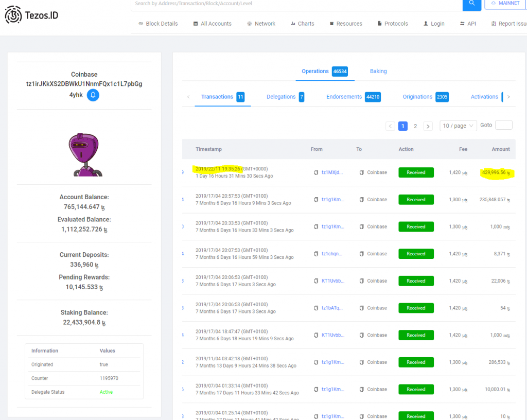Click the Coinbase purple robot avatar

[x=85, y=154]
